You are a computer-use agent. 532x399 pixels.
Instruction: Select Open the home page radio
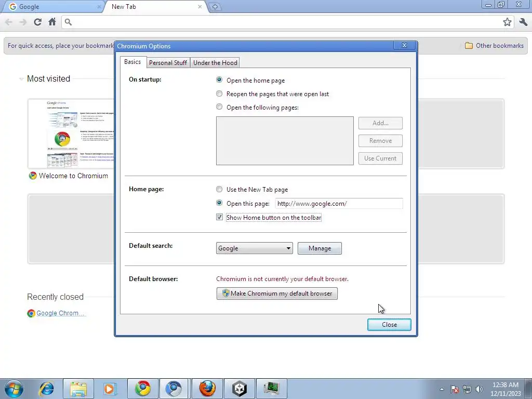(x=219, y=79)
